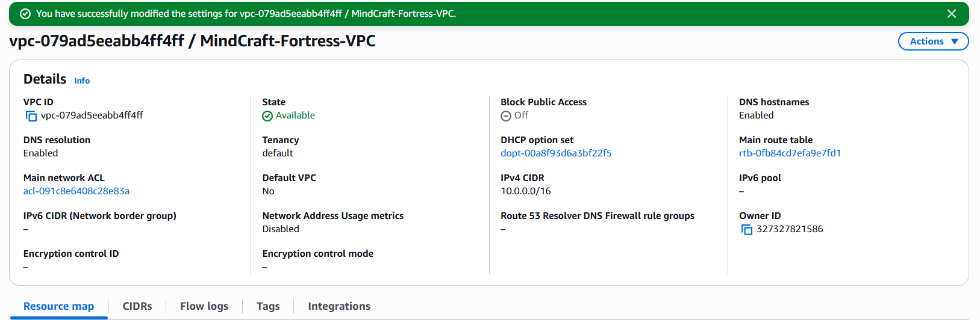Copy the Owner ID number

[x=747, y=230]
